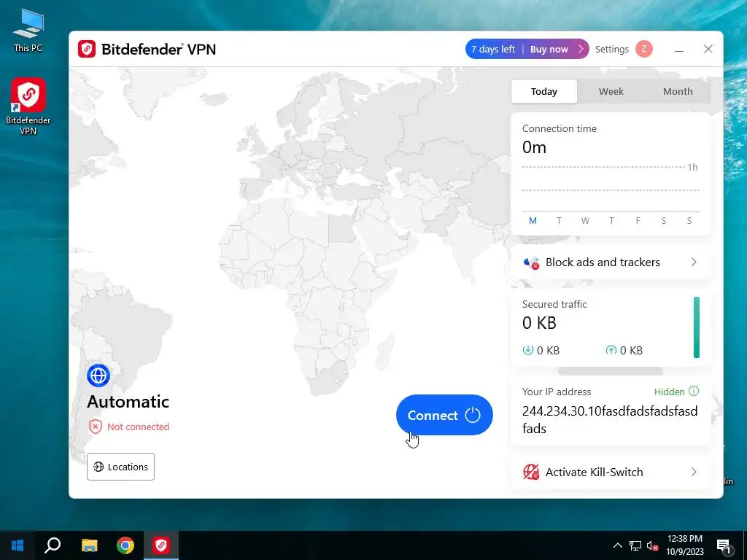Click the download traffic arrow icon
Viewport: 747px width, 560px height.
(x=528, y=350)
